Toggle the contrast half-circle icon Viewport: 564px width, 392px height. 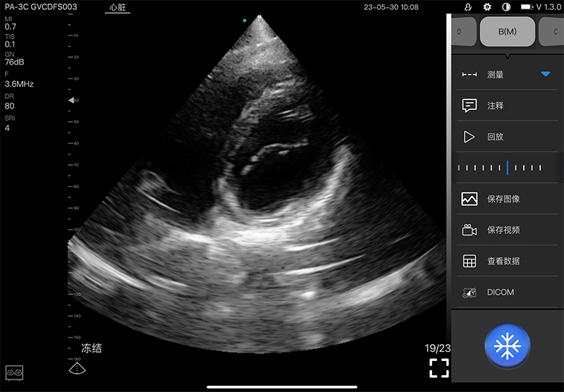click(x=505, y=7)
